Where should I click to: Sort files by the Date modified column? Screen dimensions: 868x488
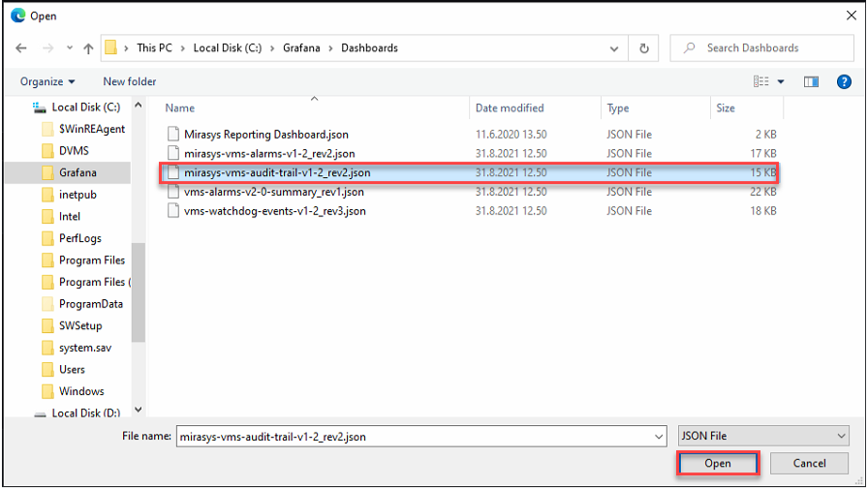click(510, 108)
